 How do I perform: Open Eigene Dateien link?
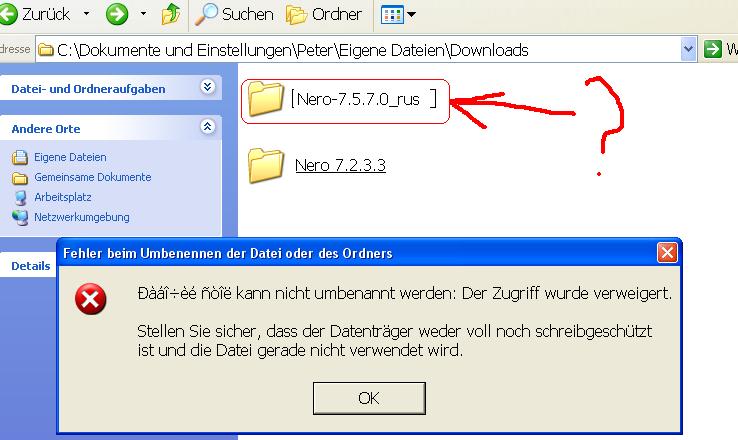click(x=70, y=157)
